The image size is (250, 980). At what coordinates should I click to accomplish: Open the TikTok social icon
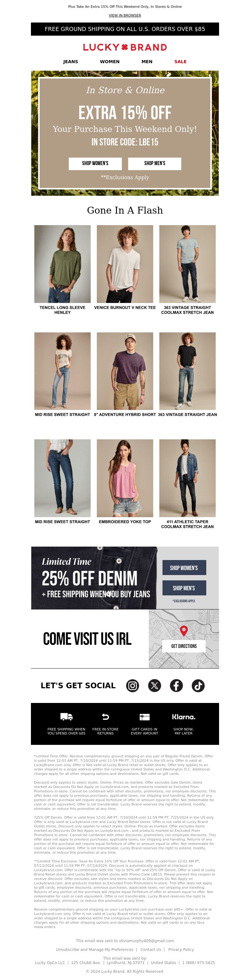coord(198,685)
